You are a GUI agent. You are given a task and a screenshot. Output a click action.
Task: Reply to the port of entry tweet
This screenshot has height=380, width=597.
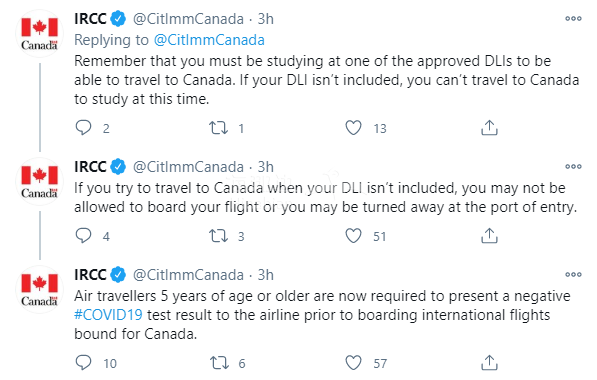tap(83, 236)
